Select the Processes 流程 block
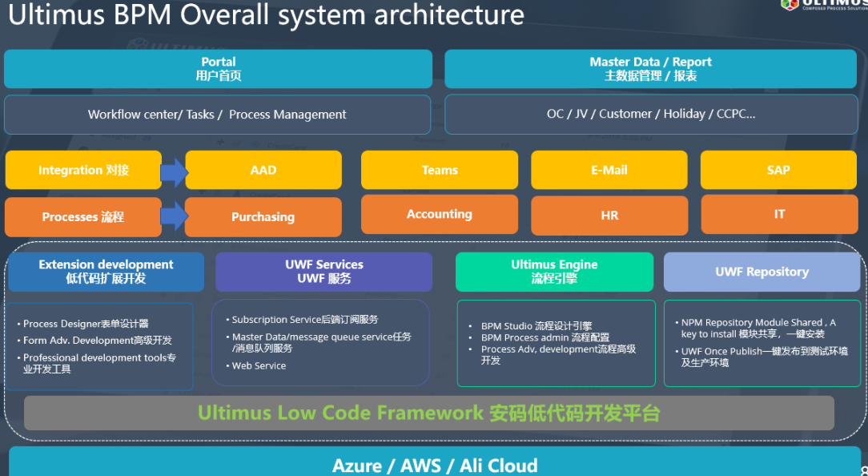The image size is (868, 476). point(83,217)
